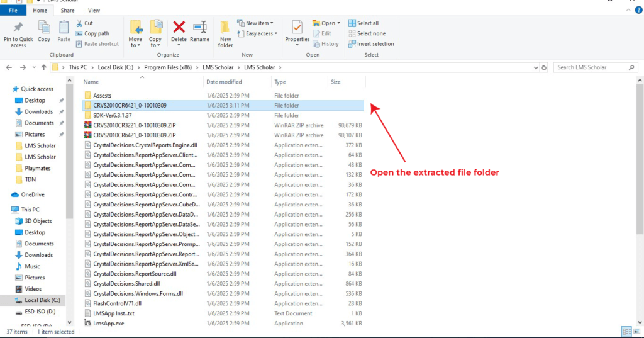Click This PC in address path
This screenshot has height=338, width=644.
click(77, 67)
